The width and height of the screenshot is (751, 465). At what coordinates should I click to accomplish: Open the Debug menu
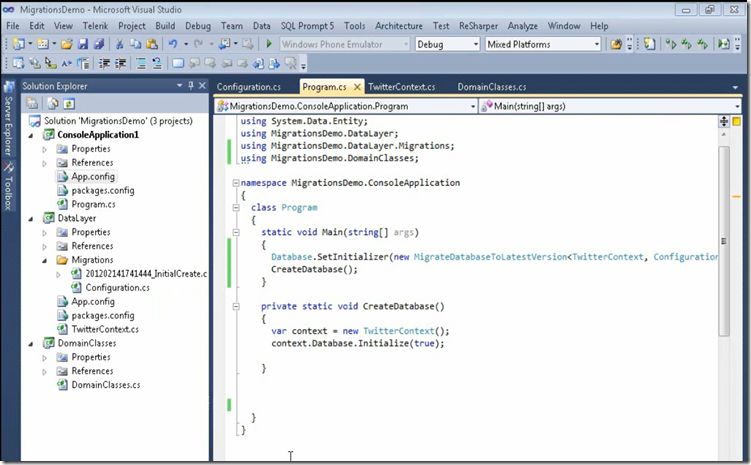tap(198, 26)
